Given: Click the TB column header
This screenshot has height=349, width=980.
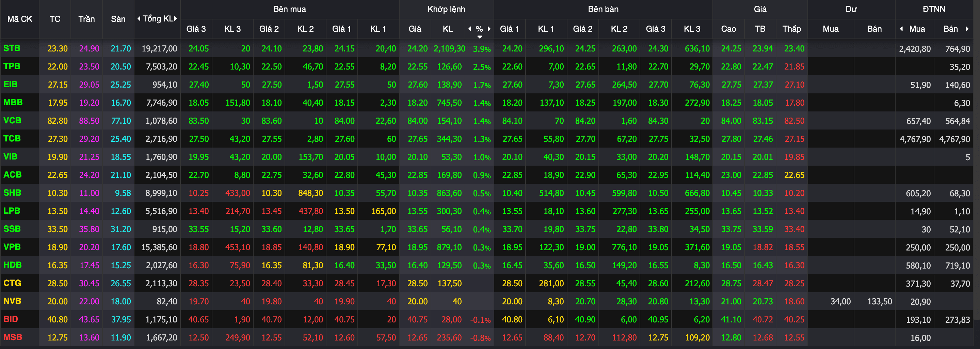Looking at the screenshot, I should (760, 29).
